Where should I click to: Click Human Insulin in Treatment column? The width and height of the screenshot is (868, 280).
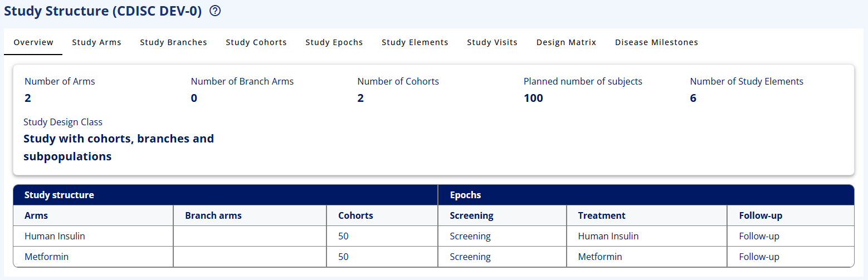click(x=608, y=236)
